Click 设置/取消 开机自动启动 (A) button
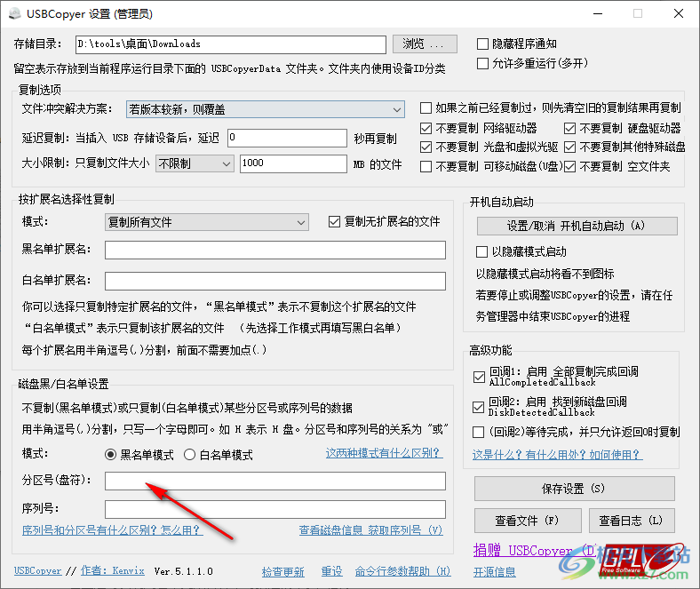 [577, 226]
